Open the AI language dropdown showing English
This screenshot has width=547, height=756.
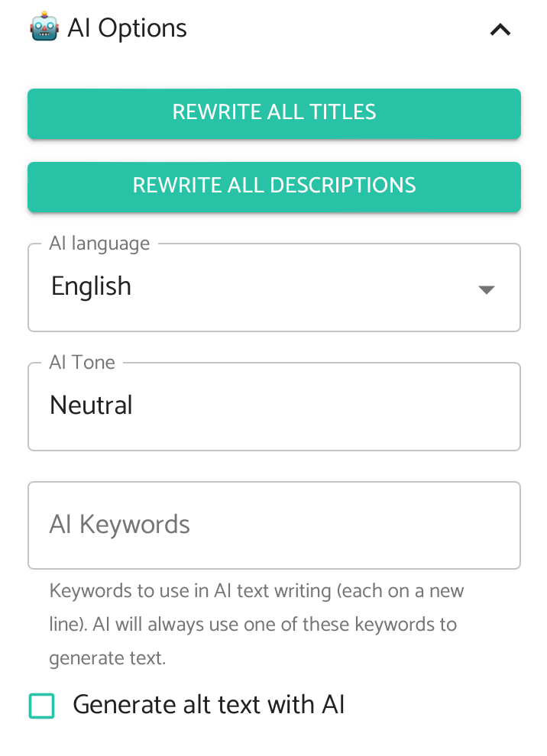coord(274,287)
